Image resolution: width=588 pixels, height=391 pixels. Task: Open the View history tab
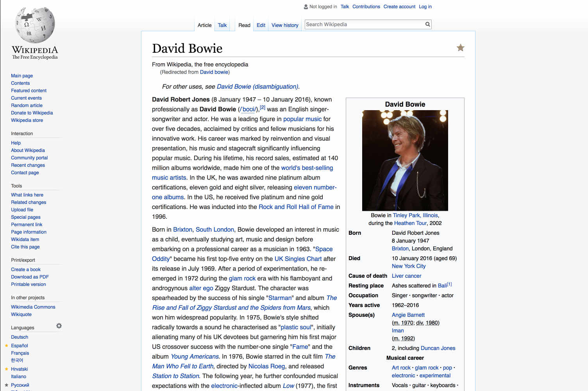pos(285,25)
